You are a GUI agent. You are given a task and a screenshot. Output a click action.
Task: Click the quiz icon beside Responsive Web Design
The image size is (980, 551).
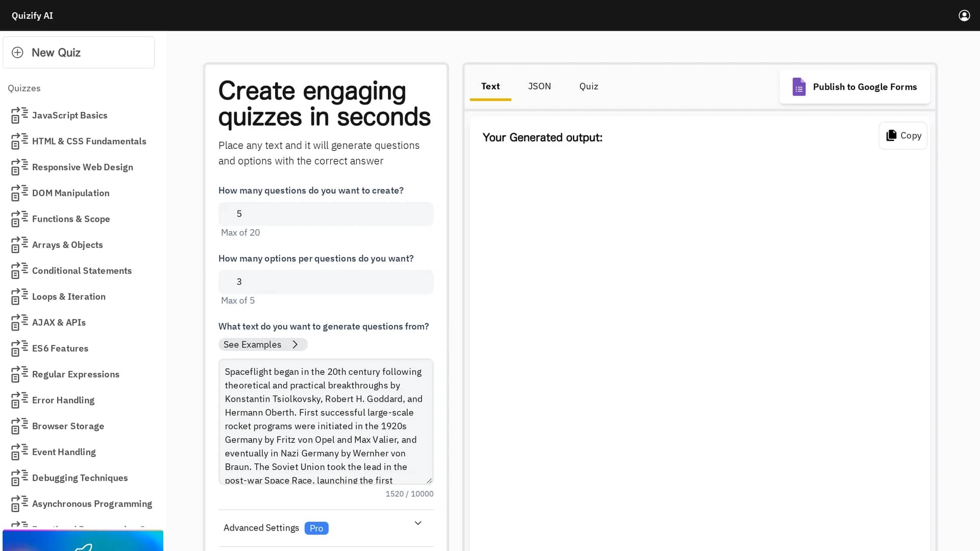pos(19,167)
